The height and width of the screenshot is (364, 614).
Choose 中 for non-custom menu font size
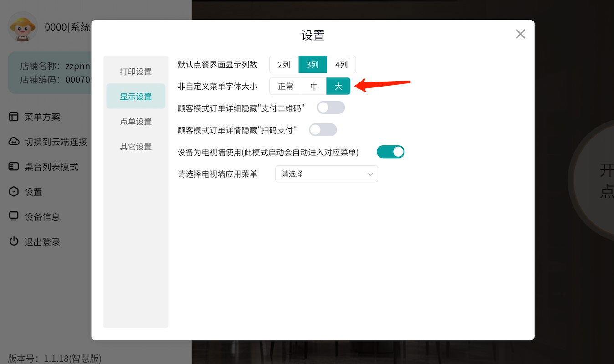pyautogui.click(x=314, y=86)
